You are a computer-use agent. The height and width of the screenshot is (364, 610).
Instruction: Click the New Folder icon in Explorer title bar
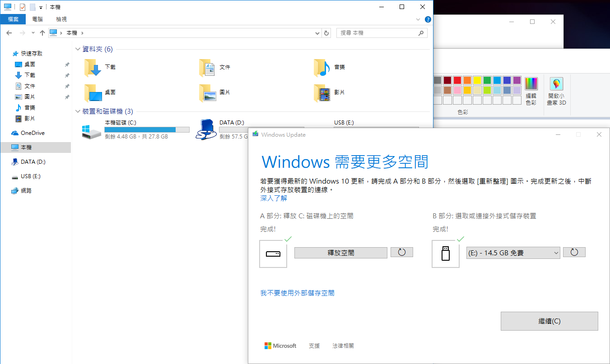tap(33, 7)
